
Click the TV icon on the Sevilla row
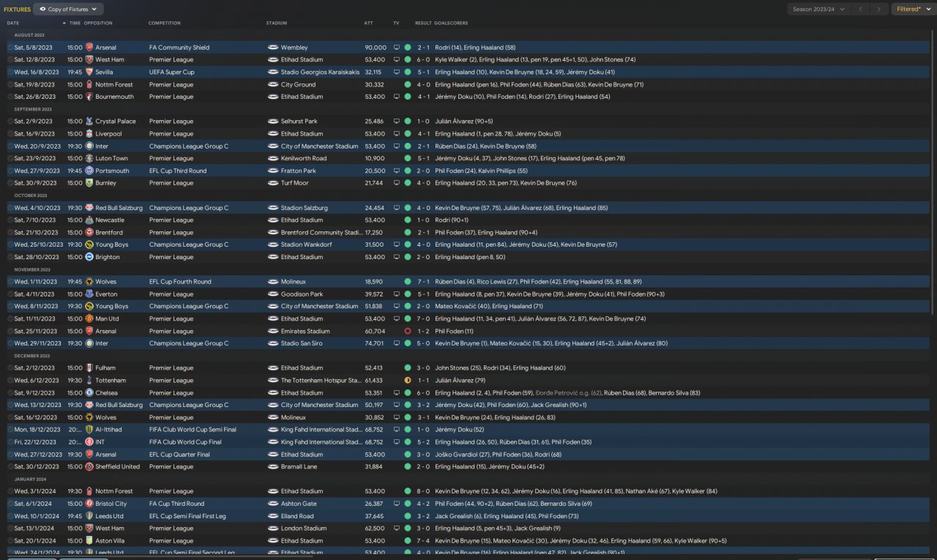[x=397, y=72]
